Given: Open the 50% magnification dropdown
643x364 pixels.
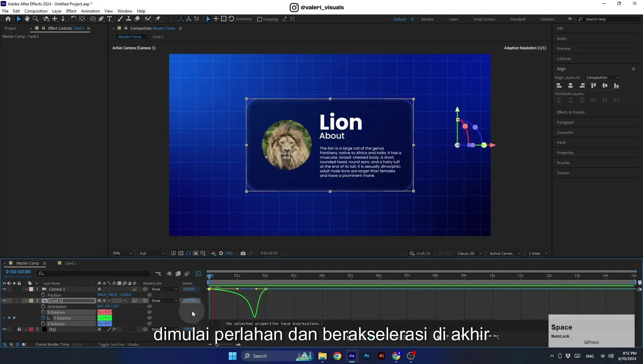Looking at the screenshot, I should (x=122, y=253).
